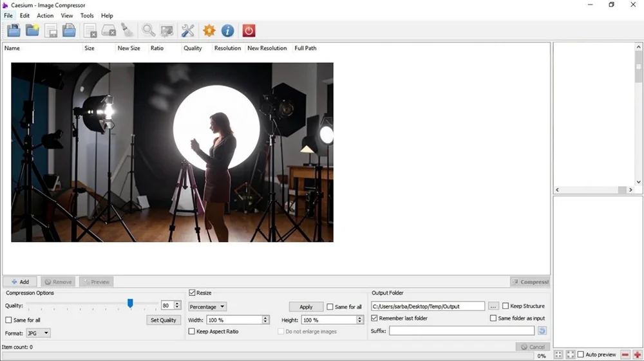Click the Add Pictures toolbar icon
644x361 pixels.
(14, 30)
